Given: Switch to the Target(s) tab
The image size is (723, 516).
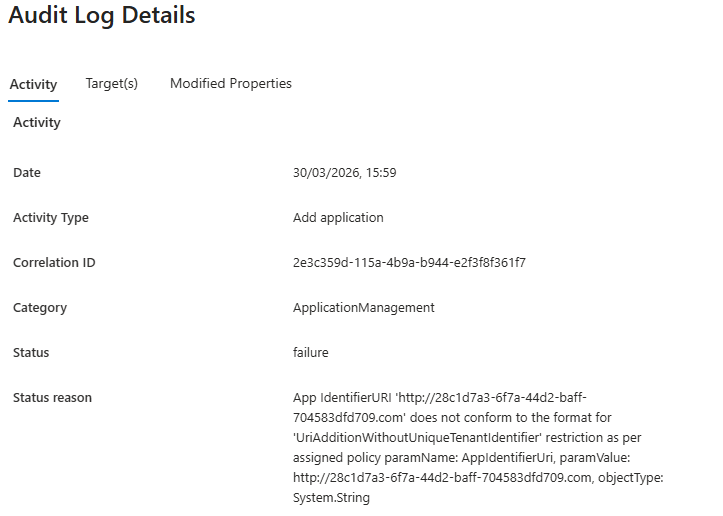Looking at the screenshot, I should [111, 84].
